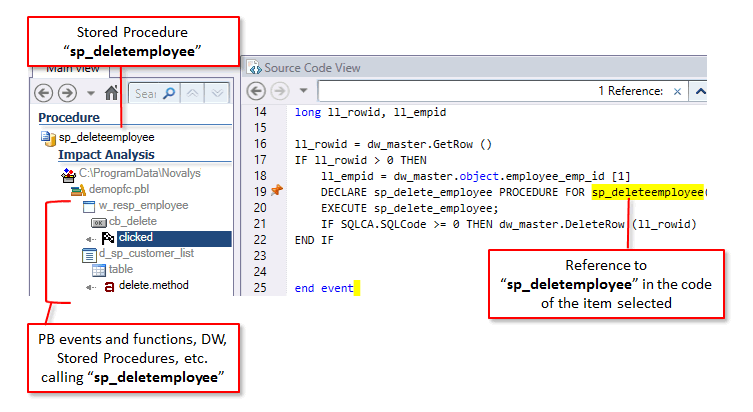
Task: Click the back arrow in Main view
Action: click(x=43, y=93)
